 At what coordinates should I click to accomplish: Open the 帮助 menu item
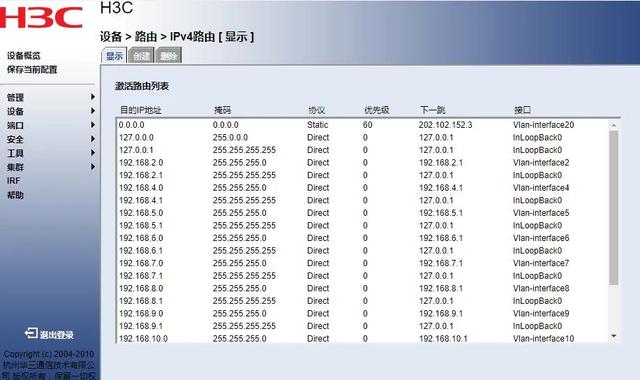pos(15,195)
